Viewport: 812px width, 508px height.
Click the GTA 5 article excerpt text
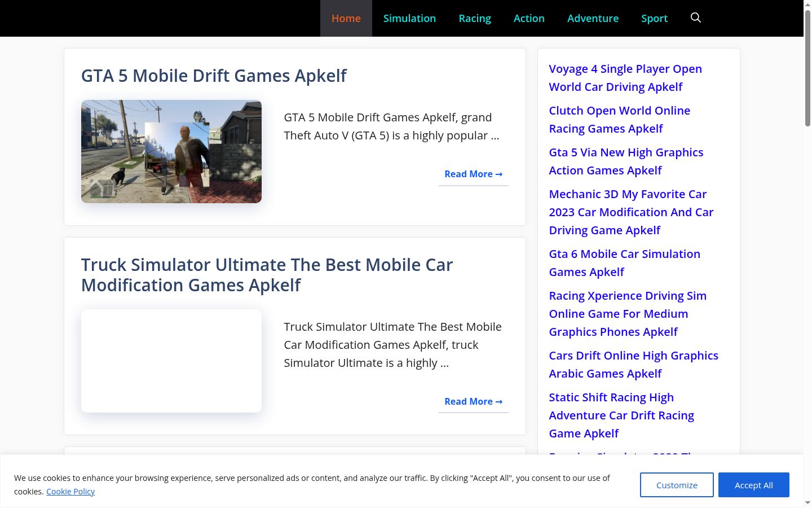coord(391,126)
